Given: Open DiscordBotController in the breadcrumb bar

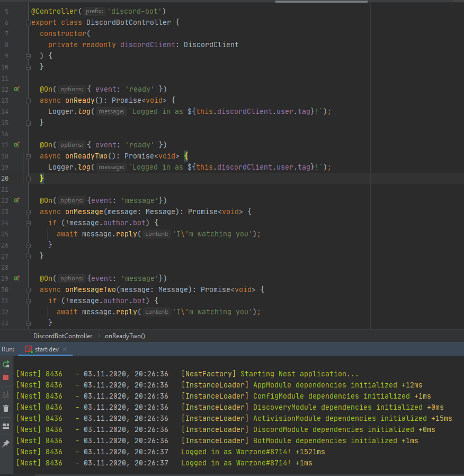Looking at the screenshot, I should click(63, 336).
